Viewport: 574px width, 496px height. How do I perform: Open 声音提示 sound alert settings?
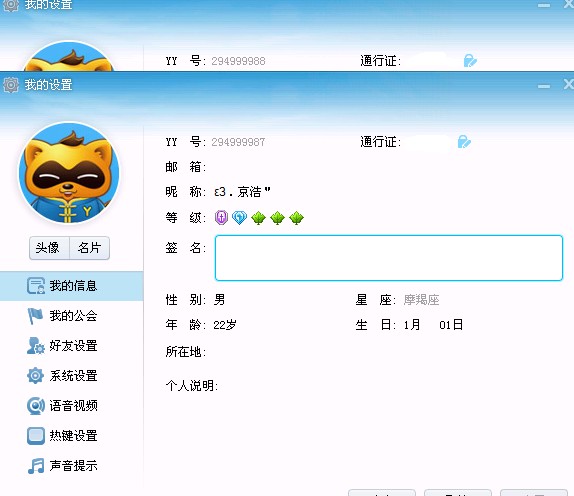tap(71, 466)
